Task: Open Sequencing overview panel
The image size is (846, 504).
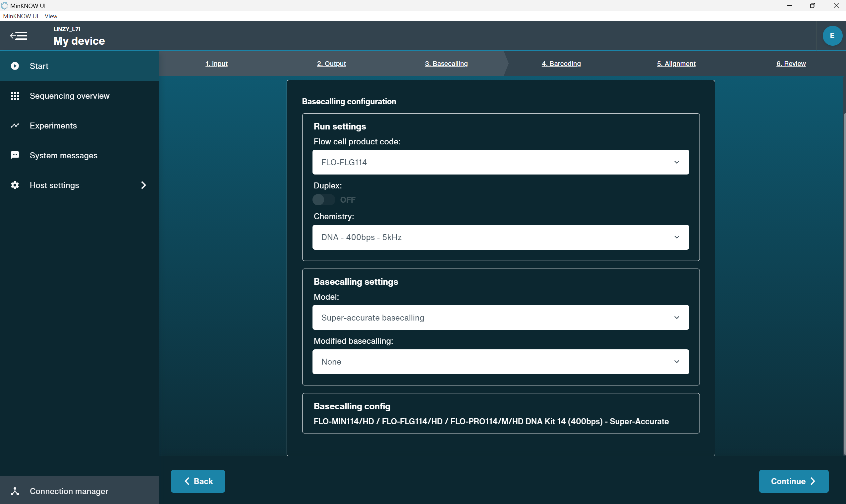Action: [70, 95]
